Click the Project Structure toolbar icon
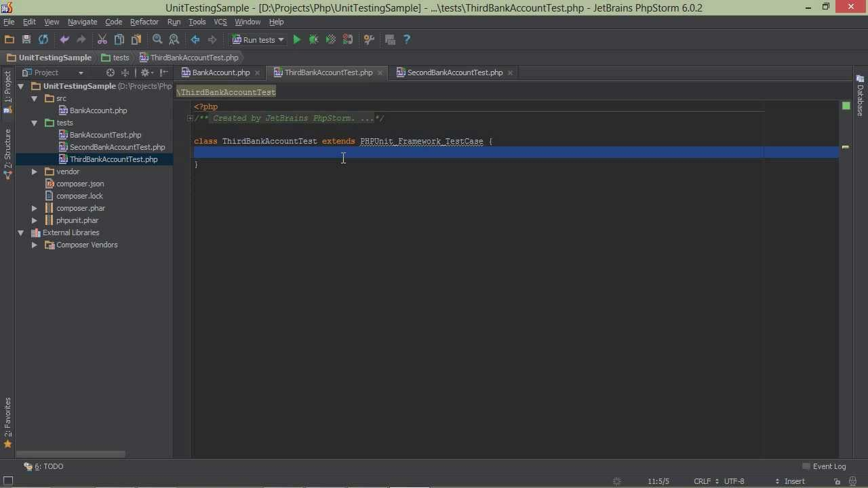868x488 pixels. pos(390,40)
